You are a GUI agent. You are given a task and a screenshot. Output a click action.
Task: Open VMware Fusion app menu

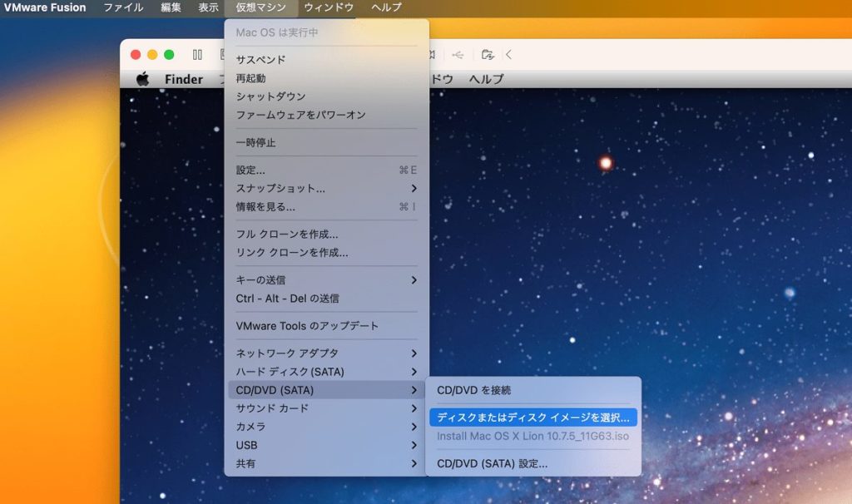pyautogui.click(x=45, y=7)
